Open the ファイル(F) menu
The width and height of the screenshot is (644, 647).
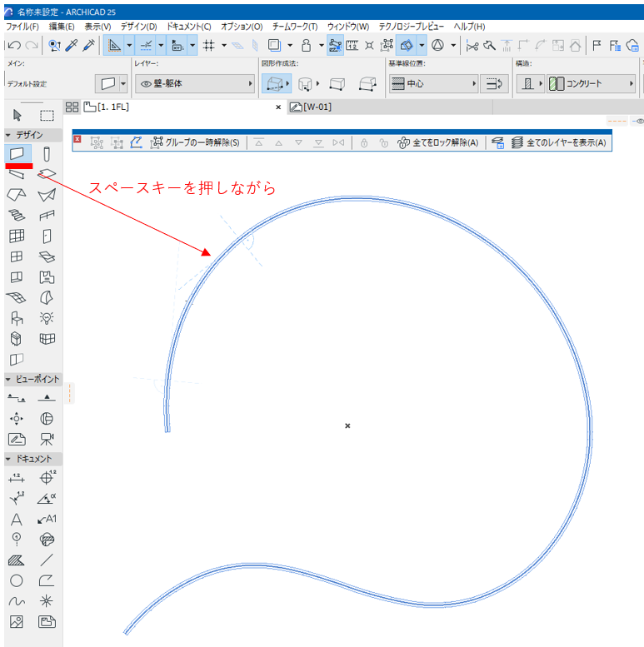point(22,27)
